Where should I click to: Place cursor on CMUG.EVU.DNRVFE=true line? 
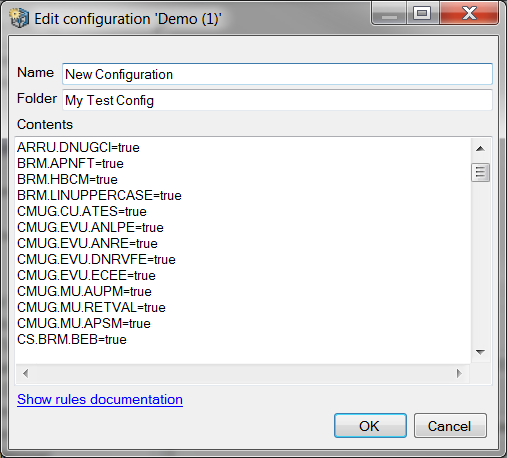tap(96, 259)
